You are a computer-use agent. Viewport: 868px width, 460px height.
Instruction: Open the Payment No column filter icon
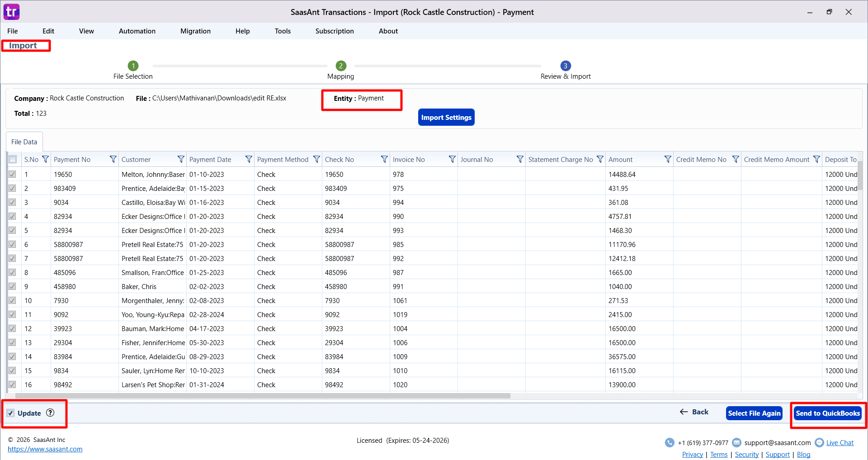pyautogui.click(x=113, y=159)
